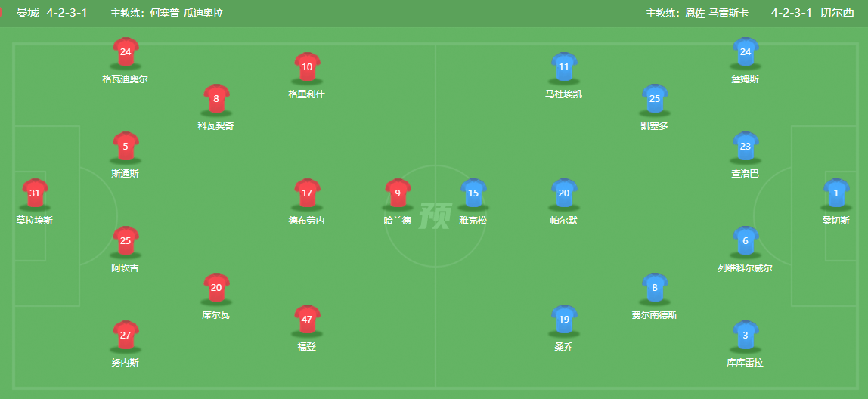868x399 pixels.
Task: Select blue number 25 Caicedo jersey
Action: 654,99
